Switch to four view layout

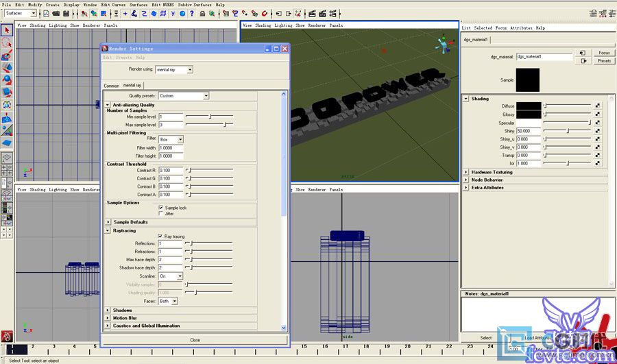tap(7, 171)
